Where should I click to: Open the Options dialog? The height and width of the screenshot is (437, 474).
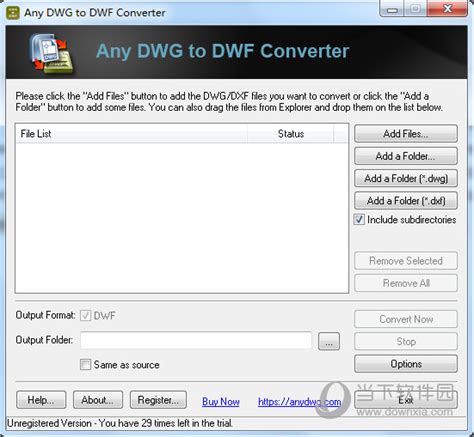coord(406,364)
